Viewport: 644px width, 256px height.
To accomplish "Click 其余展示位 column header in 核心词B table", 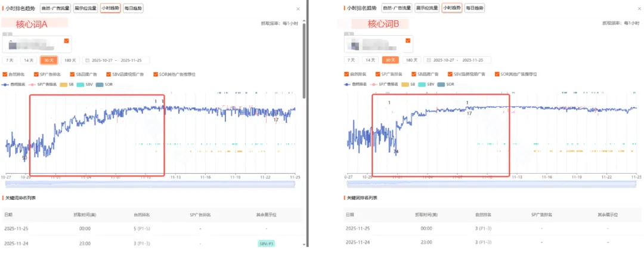I will [608, 214].
